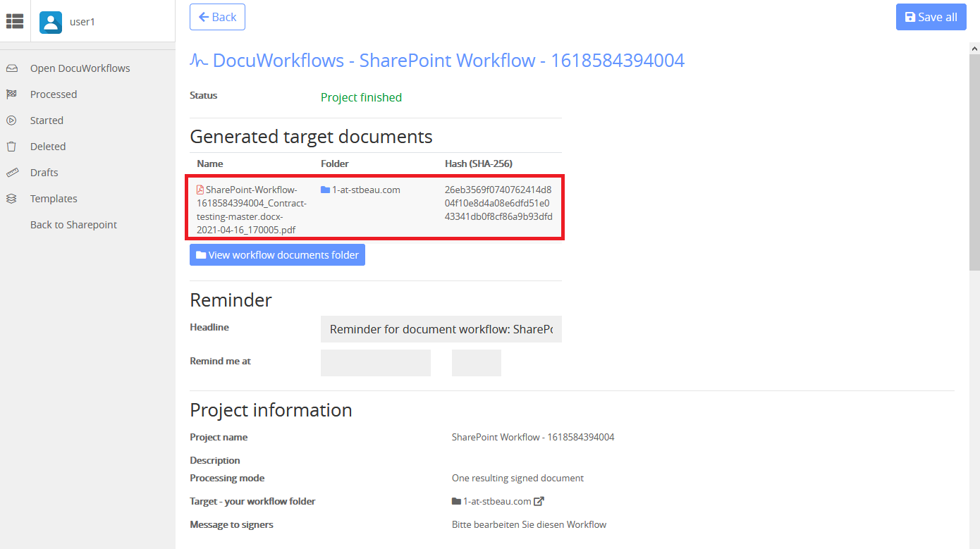Screen dimensions: 980x549
Task: Click the user1 avatar icon
Action: click(x=50, y=22)
